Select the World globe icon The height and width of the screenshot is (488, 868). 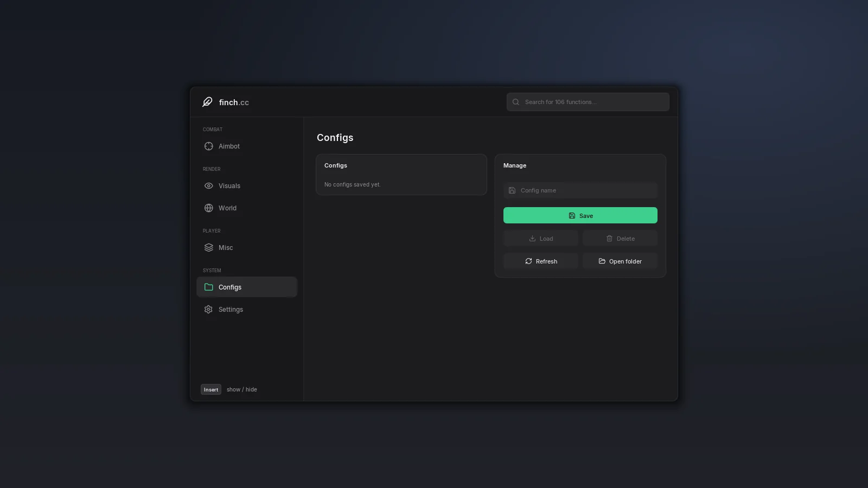208,208
